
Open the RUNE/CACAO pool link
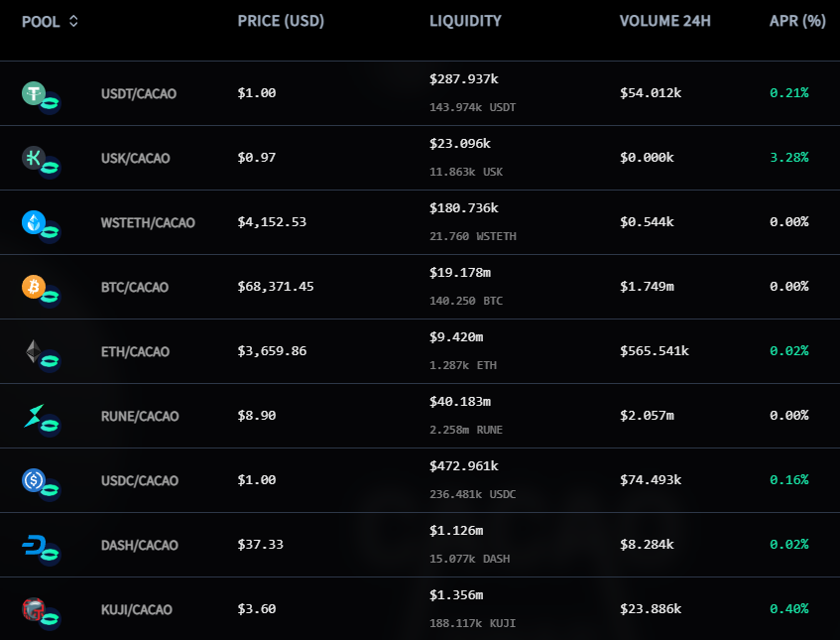point(140,416)
